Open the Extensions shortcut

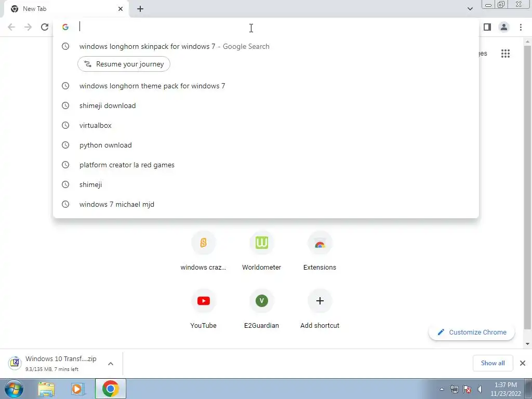click(320, 251)
